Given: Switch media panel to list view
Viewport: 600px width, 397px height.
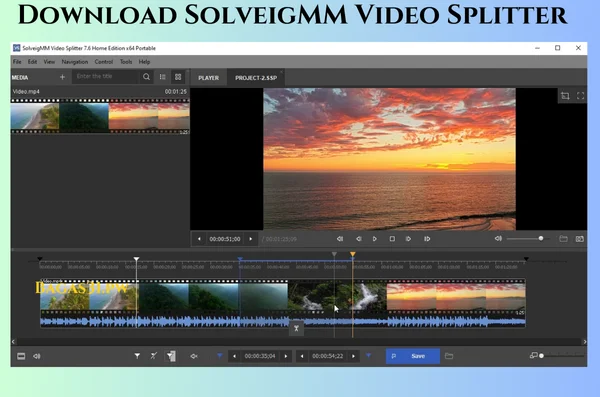Looking at the screenshot, I should coord(163,77).
